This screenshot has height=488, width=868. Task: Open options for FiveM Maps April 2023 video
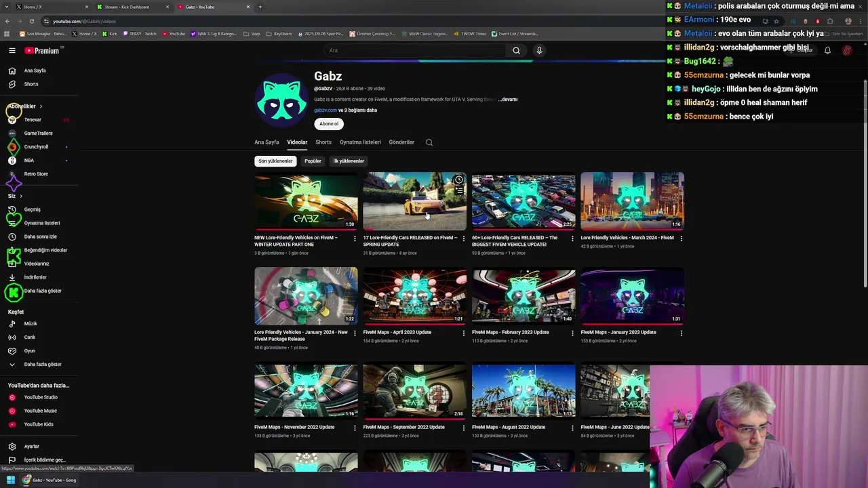tap(464, 333)
